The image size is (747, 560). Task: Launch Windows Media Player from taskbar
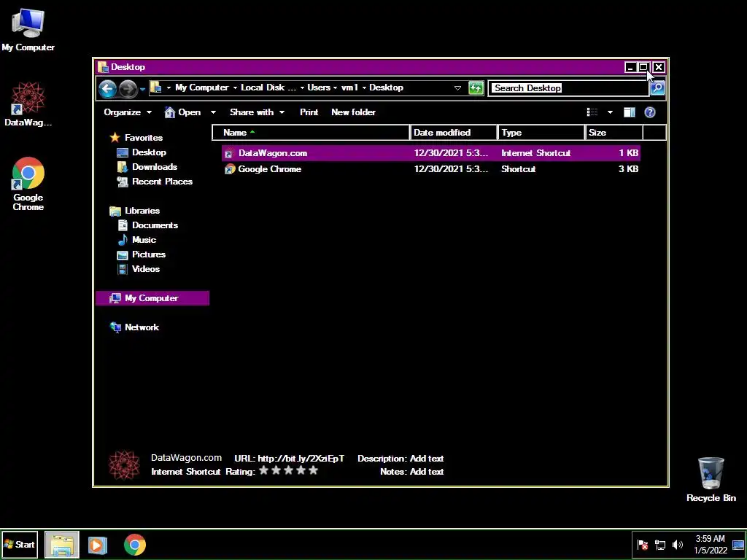97,544
